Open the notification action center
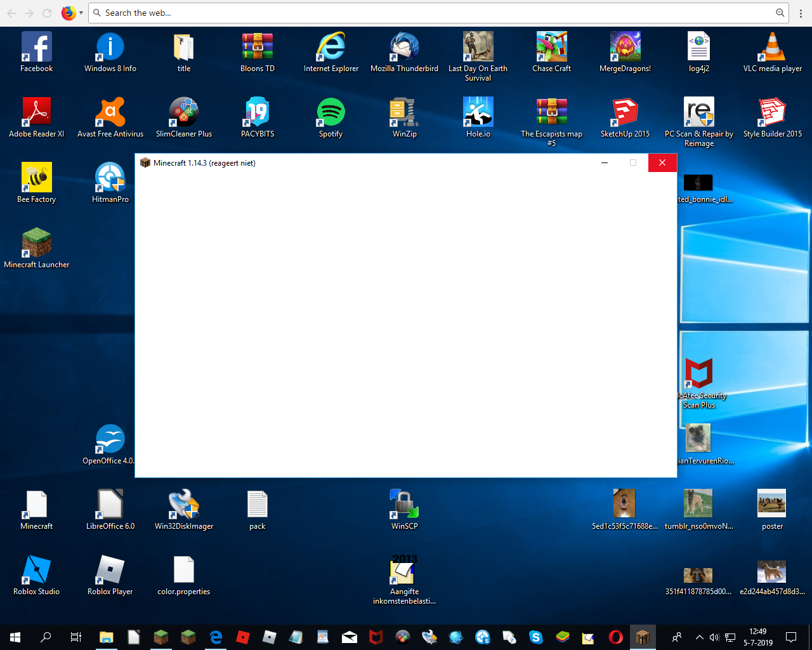 click(791, 637)
